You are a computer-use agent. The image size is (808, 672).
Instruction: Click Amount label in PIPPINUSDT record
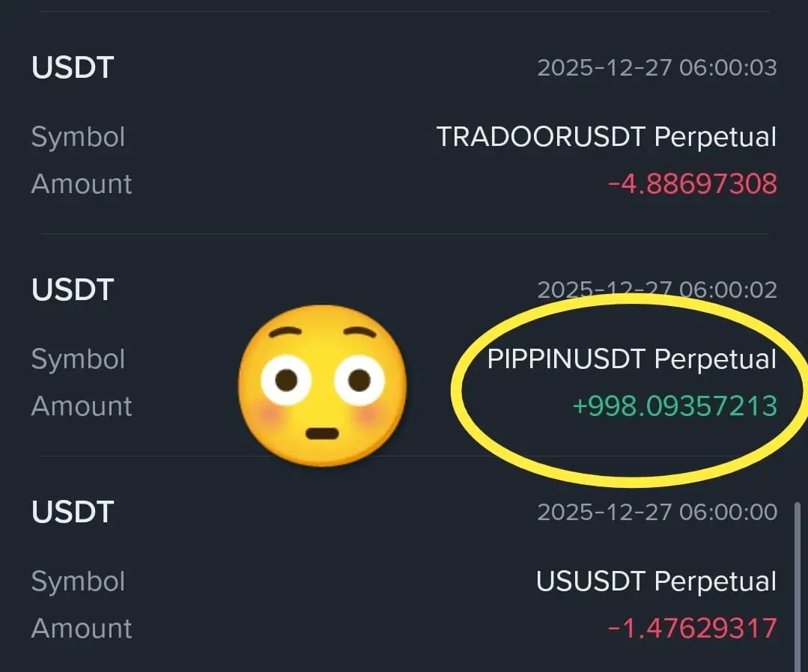(82, 406)
